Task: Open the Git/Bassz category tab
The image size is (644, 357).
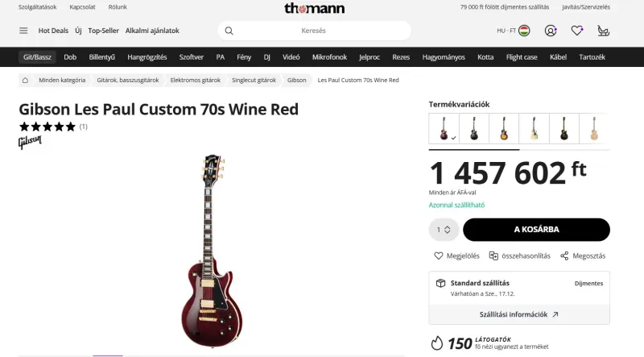Action: (x=38, y=57)
